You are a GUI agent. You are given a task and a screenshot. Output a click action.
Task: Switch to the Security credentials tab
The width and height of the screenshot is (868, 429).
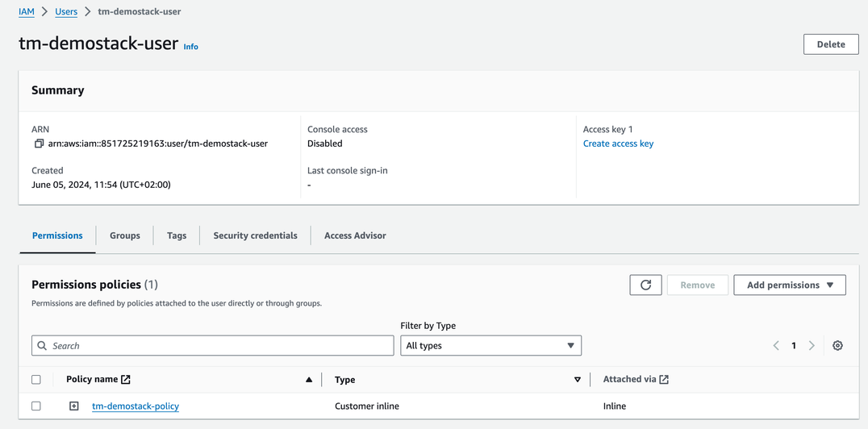tap(255, 235)
